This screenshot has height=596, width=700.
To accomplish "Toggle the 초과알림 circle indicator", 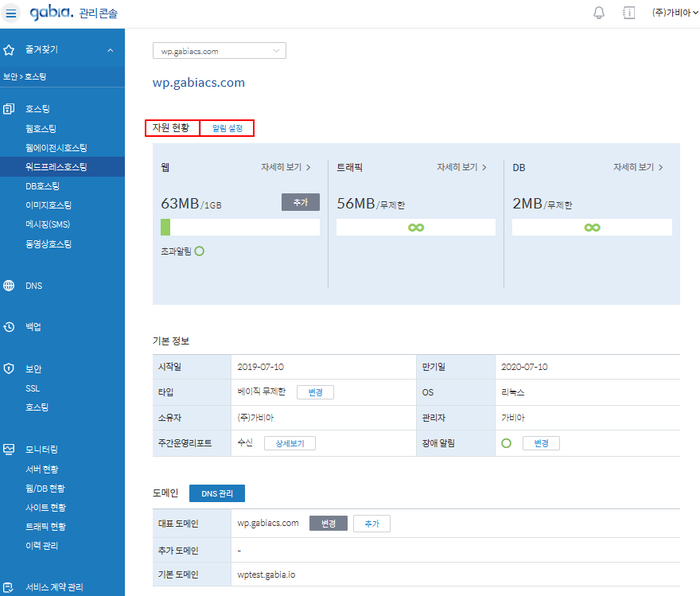I will tap(200, 251).
